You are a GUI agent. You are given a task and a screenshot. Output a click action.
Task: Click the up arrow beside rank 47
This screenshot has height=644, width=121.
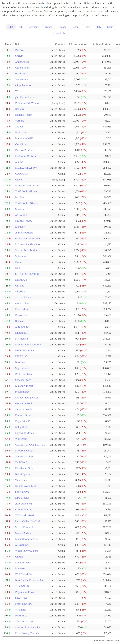coord(10,321)
